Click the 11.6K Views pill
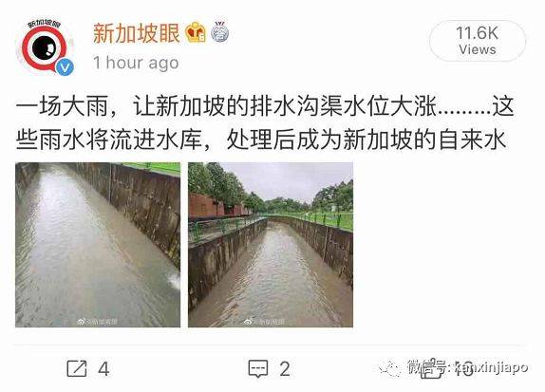This screenshot has width=545, height=392. click(x=478, y=41)
